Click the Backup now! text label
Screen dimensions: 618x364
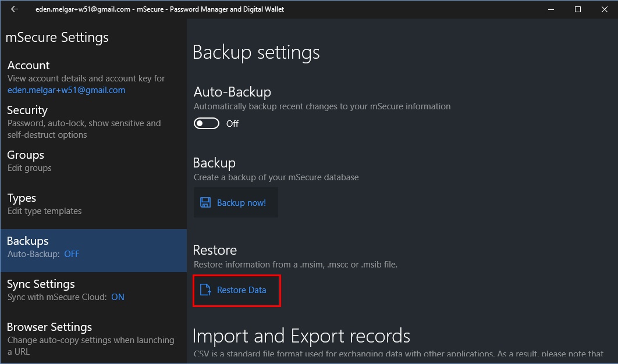(x=241, y=202)
